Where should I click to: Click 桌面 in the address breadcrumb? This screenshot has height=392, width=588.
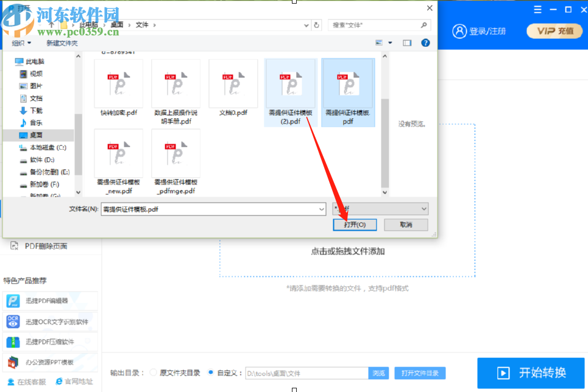pyautogui.click(x=117, y=25)
